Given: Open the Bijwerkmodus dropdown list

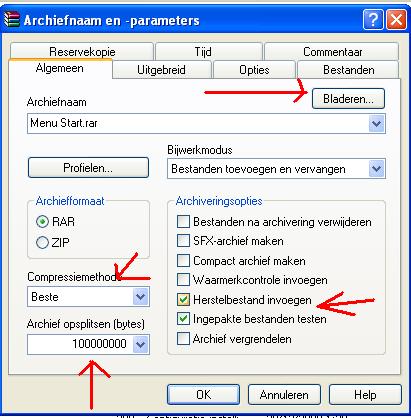Looking at the screenshot, I should coord(377,169).
